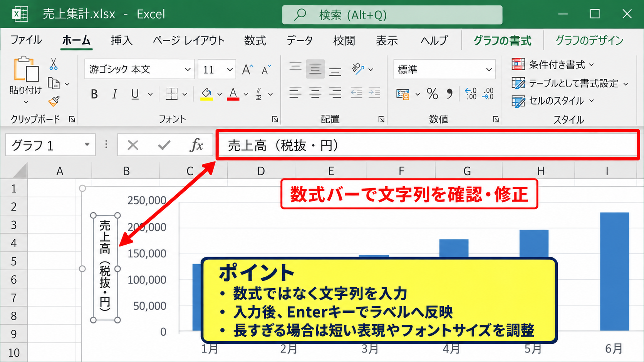Toggle center horizontal alignment button
Screen dimensions: 644x362
click(x=315, y=92)
